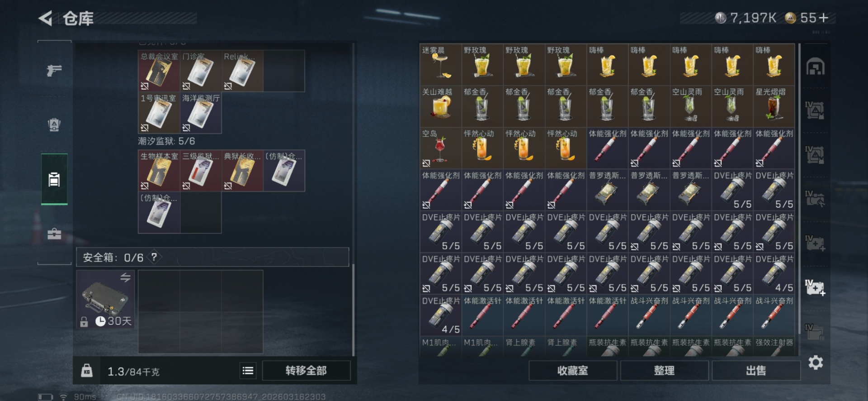The height and width of the screenshot is (401, 868).
Task: Click the 整理 sort button
Action: 665,371
